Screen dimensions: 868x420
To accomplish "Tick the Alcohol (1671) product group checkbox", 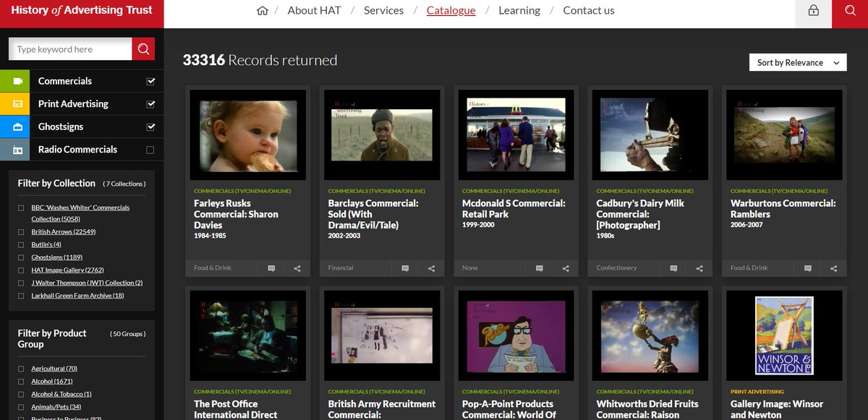I will [21, 382].
